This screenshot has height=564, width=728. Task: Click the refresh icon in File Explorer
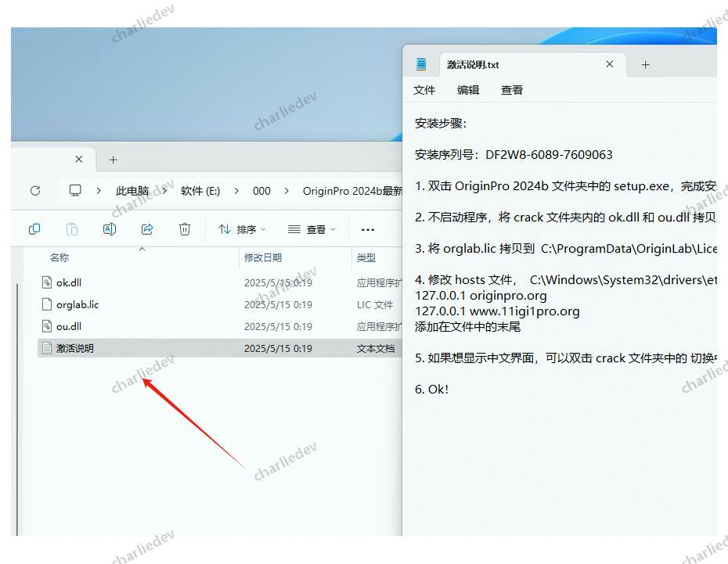pyautogui.click(x=35, y=191)
